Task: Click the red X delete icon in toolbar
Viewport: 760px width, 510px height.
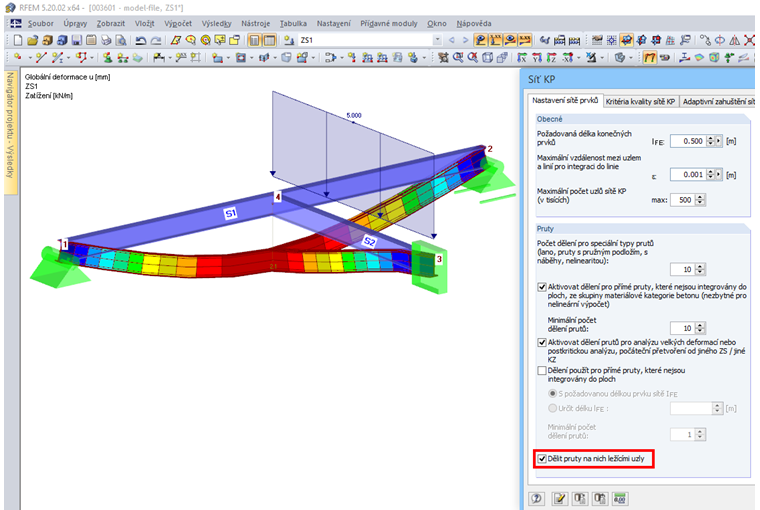Action: 750,40
